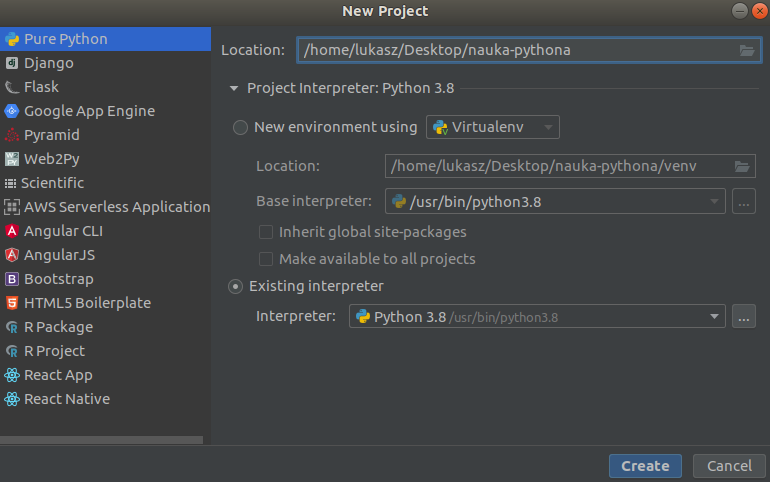Image resolution: width=770 pixels, height=482 pixels.
Task: Choose the React Native icon
Action: pos(12,399)
